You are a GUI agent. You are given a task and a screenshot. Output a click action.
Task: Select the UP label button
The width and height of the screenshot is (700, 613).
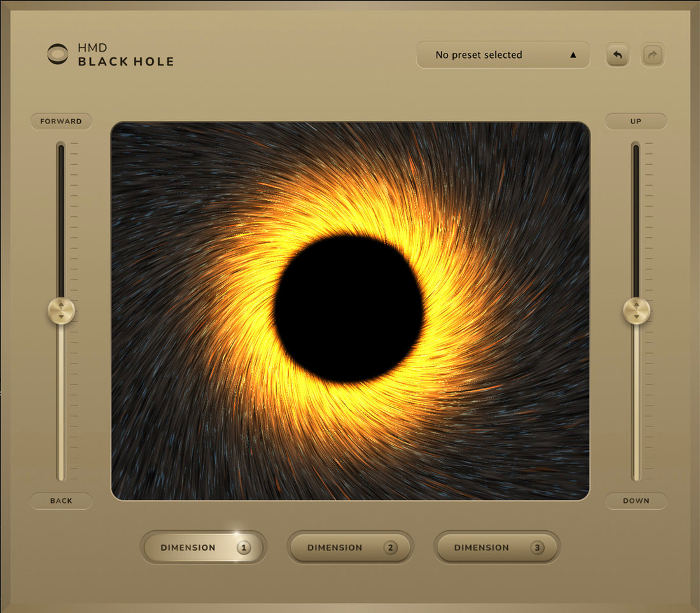(636, 121)
